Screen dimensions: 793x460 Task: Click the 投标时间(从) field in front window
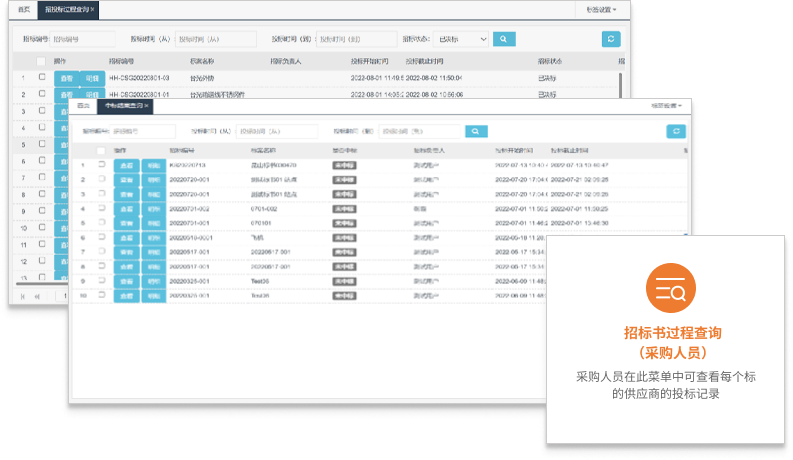(x=278, y=131)
